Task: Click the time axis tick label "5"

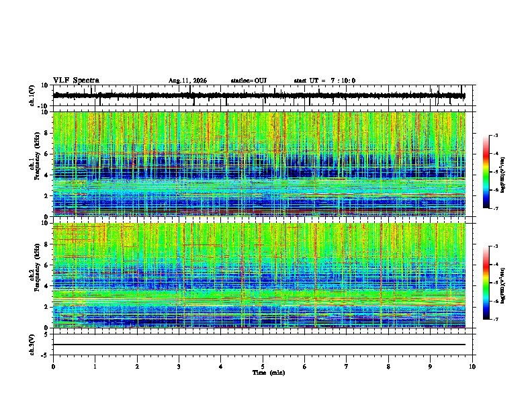Action: [263, 367]
